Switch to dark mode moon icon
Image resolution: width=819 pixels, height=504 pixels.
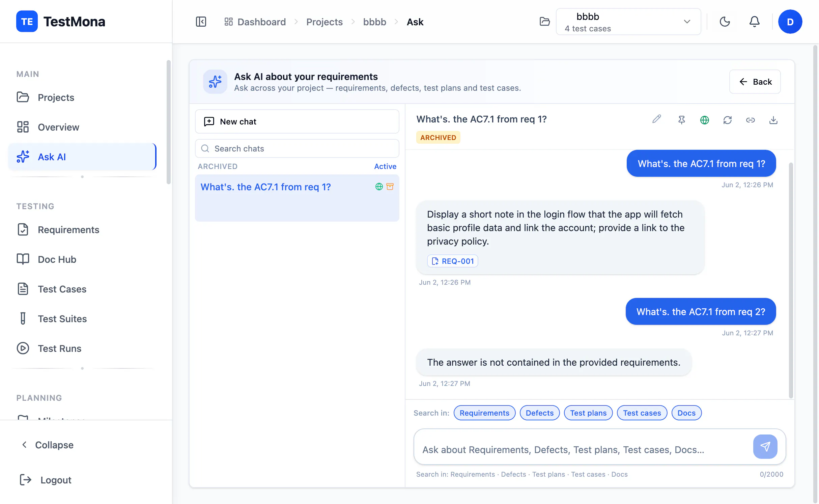pos(725,22)
